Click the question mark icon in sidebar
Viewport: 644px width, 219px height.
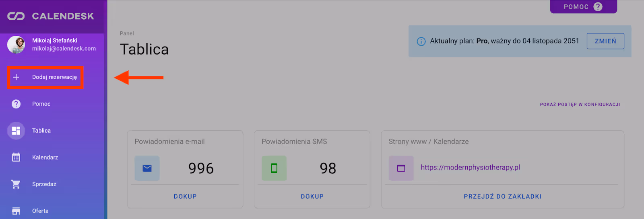[16, 104]
